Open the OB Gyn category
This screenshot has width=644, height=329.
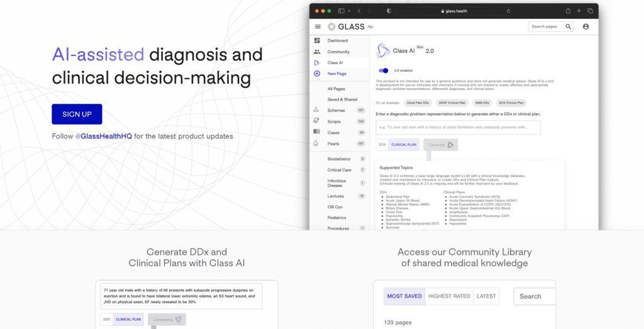[x=335, y=207]
